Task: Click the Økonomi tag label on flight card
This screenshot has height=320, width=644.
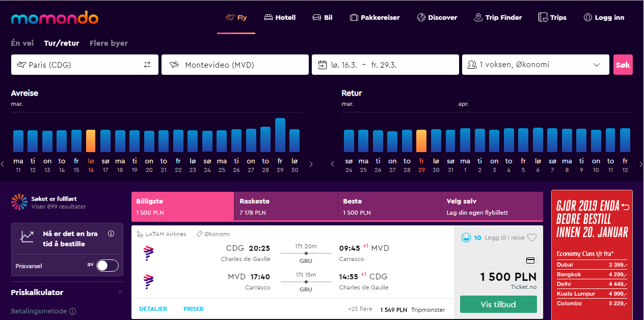Action: (213, 234)
